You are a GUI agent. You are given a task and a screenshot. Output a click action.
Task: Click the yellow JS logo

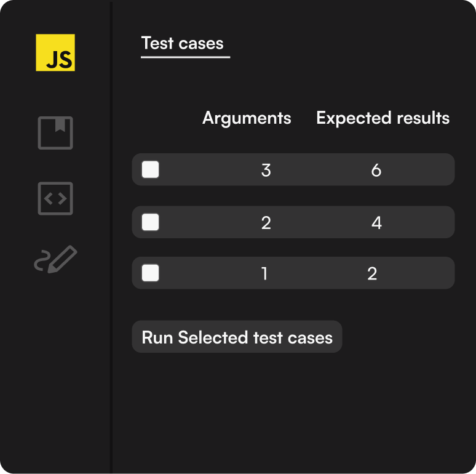tap(55, 53)
